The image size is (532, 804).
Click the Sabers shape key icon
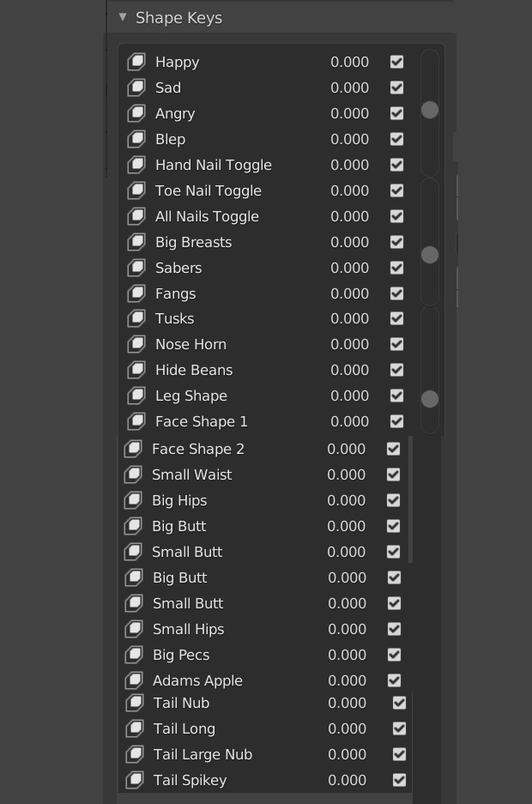[136, 268]
